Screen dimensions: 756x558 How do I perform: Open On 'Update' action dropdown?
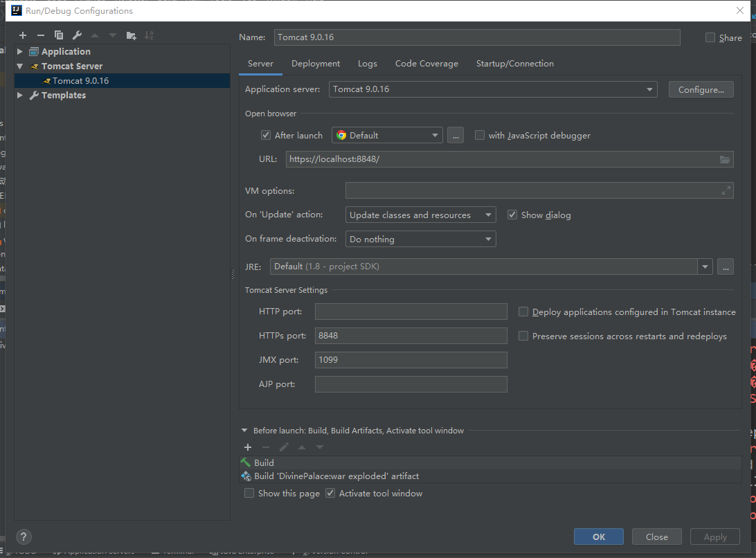pos(420,215)
